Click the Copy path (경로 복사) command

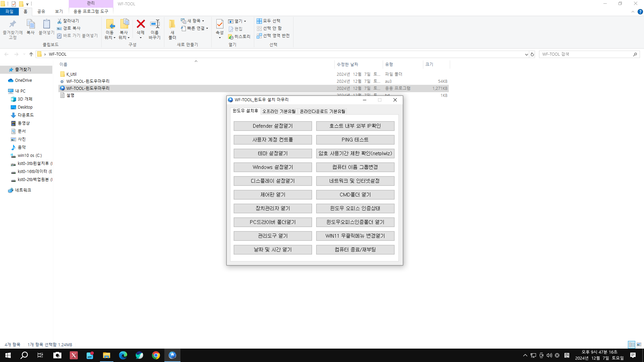[69, 28]
